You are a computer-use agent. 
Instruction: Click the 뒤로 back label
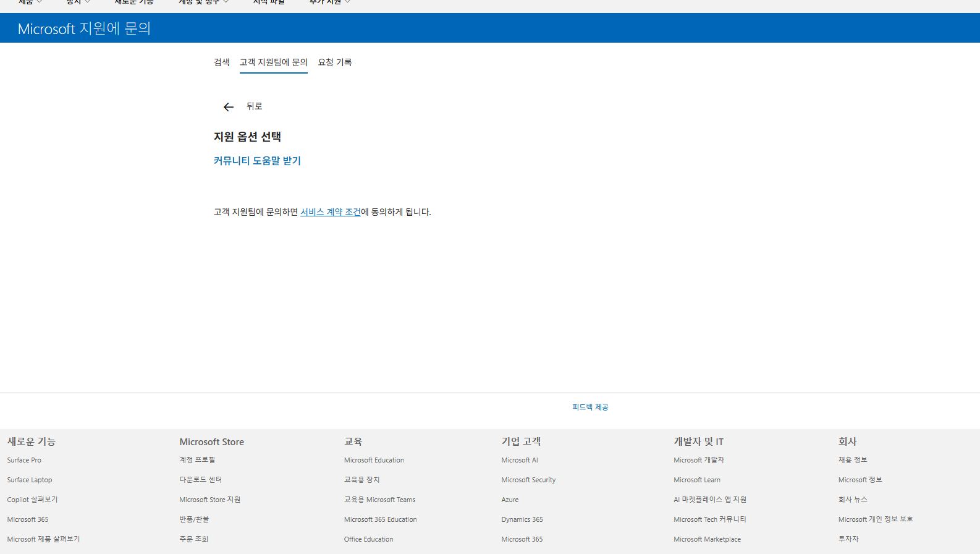(255, 106)
